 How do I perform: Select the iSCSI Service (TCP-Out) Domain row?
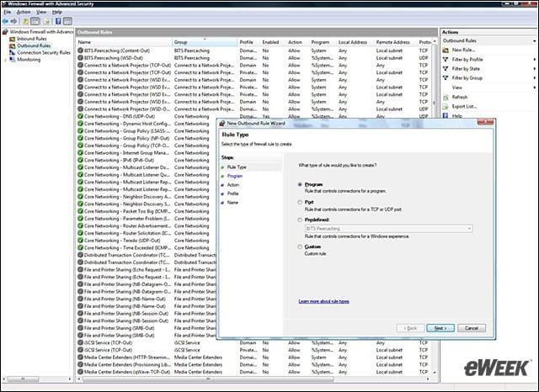tap(253, 342)
